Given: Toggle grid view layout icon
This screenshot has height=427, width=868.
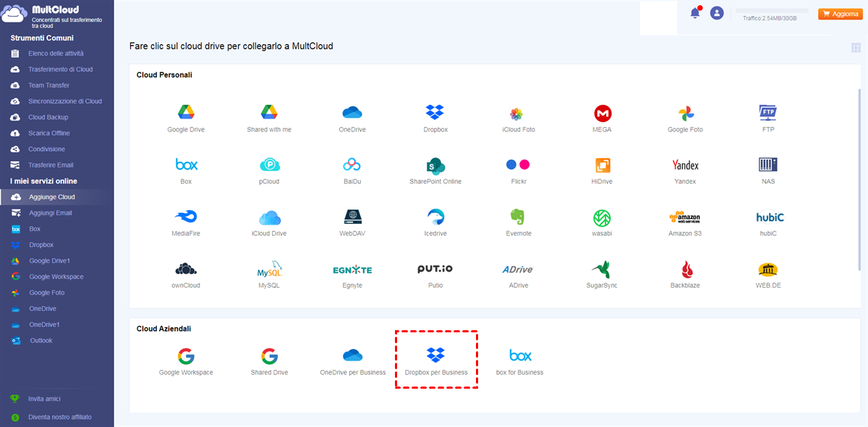Looking at the screenshot, I should (x=856, y=48).
